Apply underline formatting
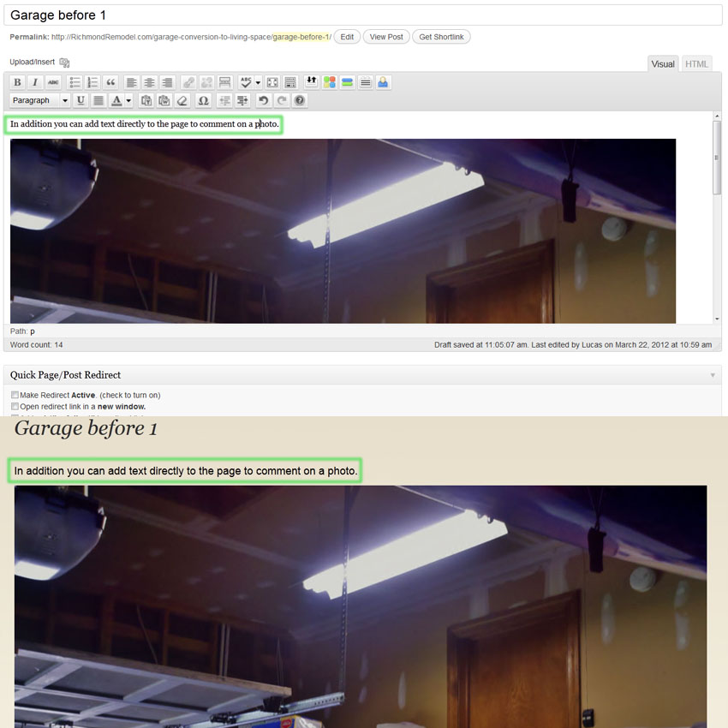The width and height of the screenshot is (728, 728). pyautogui.click(x=80, y=100)
